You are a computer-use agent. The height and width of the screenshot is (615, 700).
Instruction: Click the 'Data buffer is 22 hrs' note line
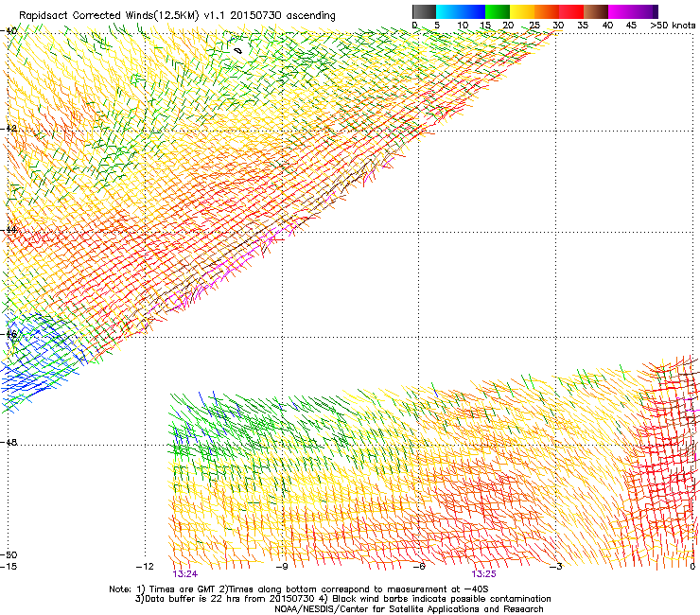[342, 599]
